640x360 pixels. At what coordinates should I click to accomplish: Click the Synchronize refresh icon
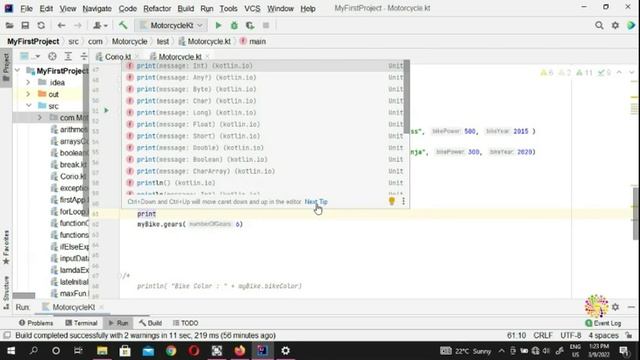(41, 25)
